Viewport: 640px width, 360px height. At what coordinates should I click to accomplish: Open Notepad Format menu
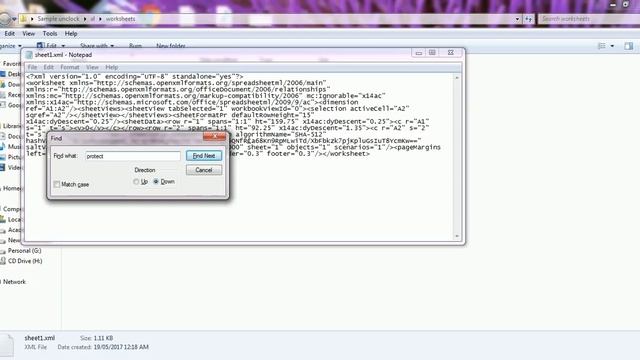click(x=70, y=67)
